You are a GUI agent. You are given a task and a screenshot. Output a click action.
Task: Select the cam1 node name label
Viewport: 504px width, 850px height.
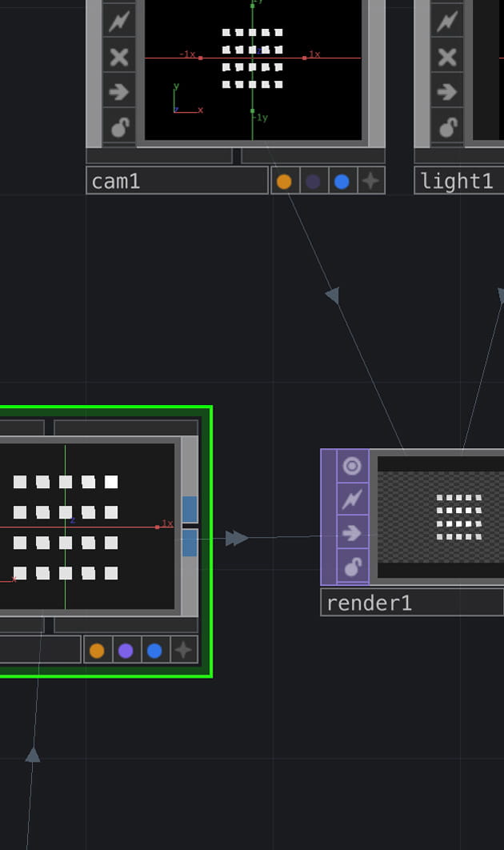tap(176, 182)
